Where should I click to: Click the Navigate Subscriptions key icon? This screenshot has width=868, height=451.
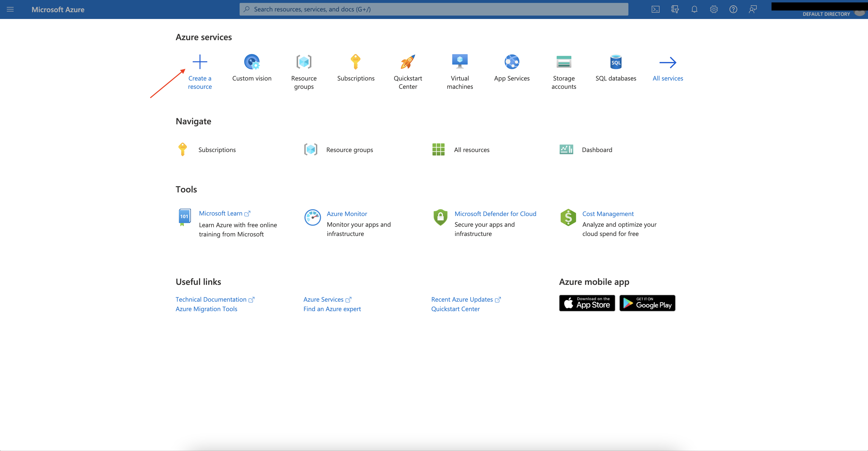coord(182,149)
